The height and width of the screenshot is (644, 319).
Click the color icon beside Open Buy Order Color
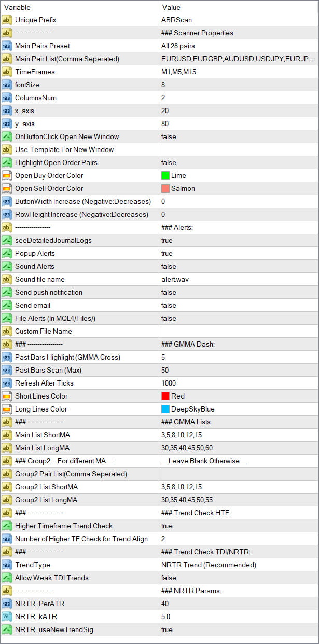click(7, 175)
